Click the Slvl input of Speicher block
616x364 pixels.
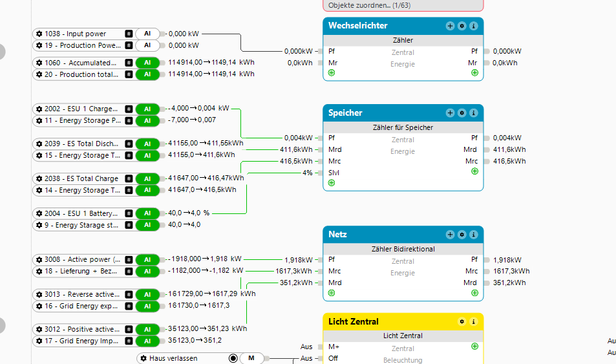pos(334,173)
